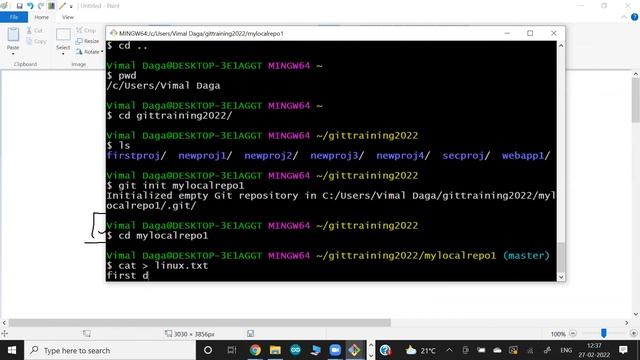Click the Paint zoom slider handle
Image resolution: width=640 pixels, height=360 pixels.
[603, 333]
